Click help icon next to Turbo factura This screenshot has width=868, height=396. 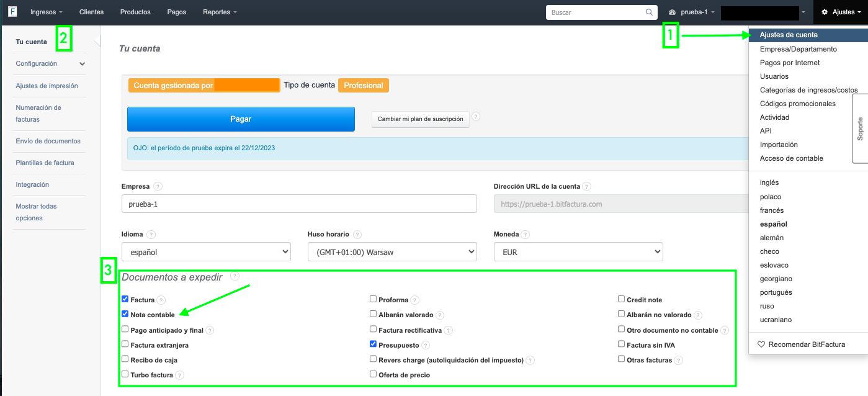click(179, 375)
